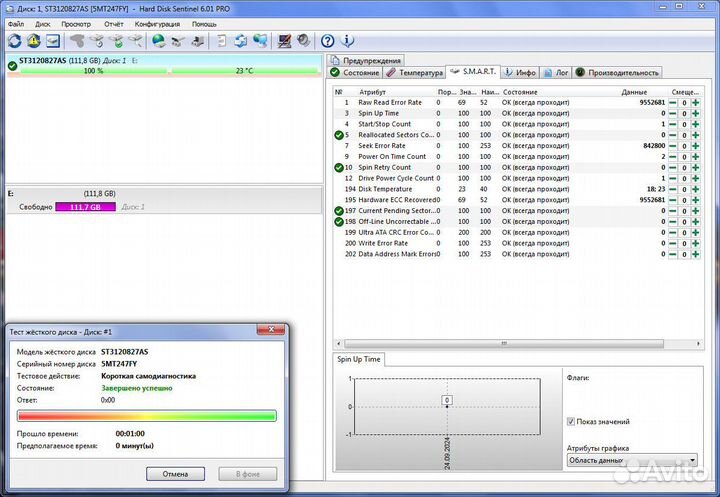The image size is (720, 497).
Task: Click the minus offset for Seek Error Rate
Action: (674, 146)
